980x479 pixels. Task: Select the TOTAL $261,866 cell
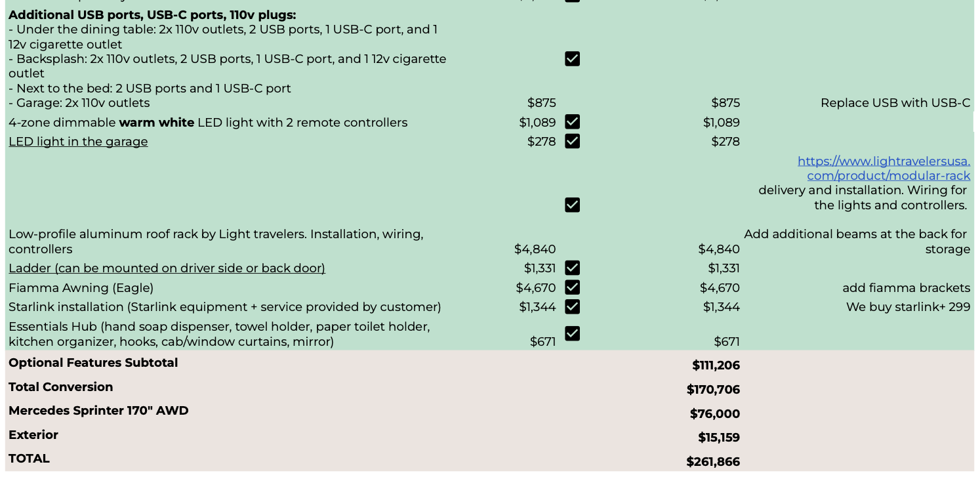point(713,462)
